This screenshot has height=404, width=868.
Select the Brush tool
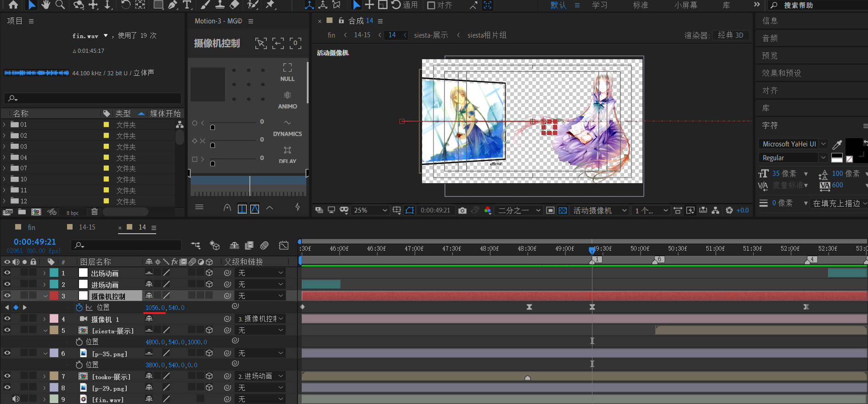click(x=205, y=5)
